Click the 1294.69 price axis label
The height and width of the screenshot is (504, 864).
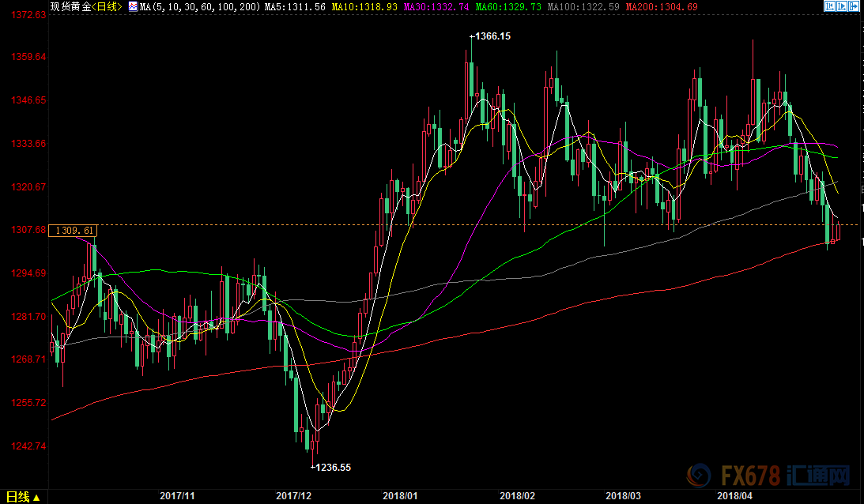(28, 273)
